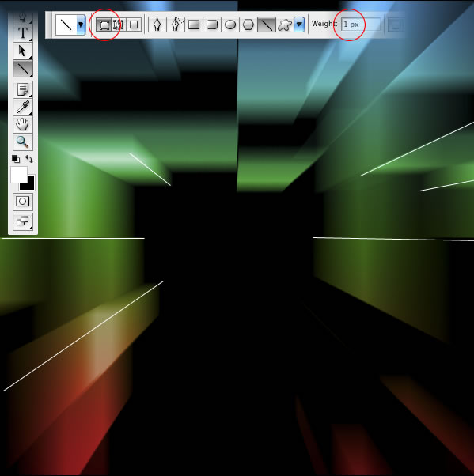Open the geometry options dropdown arrow
Image resolution: width=474 pixels, height=476 pixels.
[299, 25]
